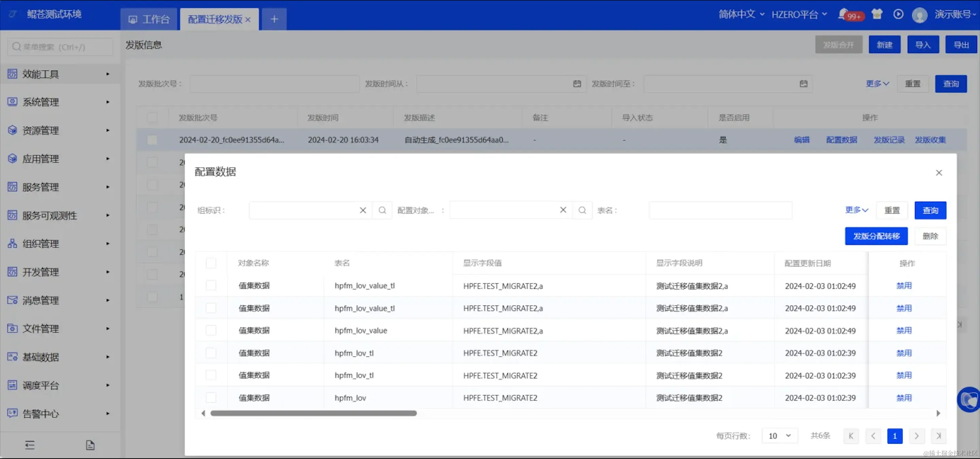Expand 更多 filters in 配置数据 dialog
This screenshot has width=980, height=459.
click(x=856, y=210)
